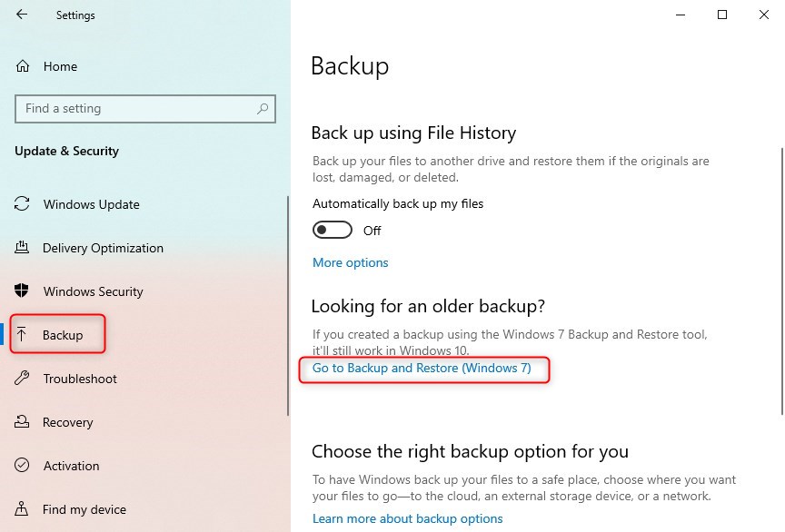The width and height of the screenshot is (785, 532).
Task: Click the Find my device icon
Action: pyautogui.click(x=24, y=509)
